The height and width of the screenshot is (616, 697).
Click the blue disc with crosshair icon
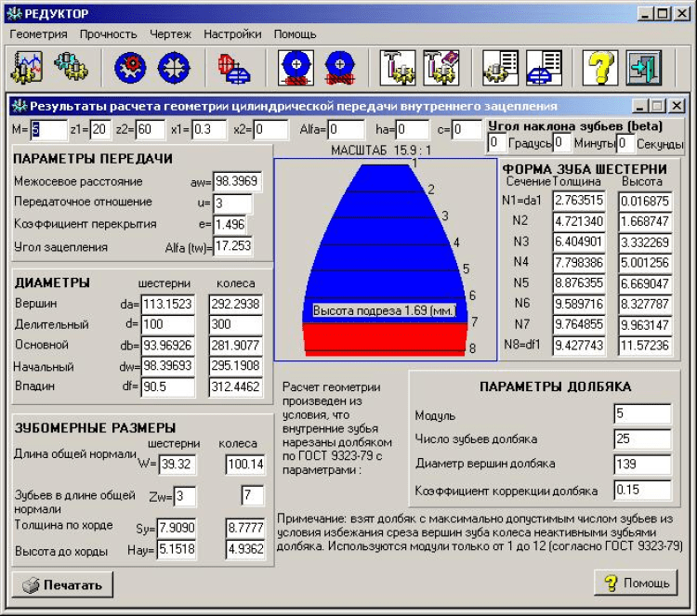coord(173,67)
